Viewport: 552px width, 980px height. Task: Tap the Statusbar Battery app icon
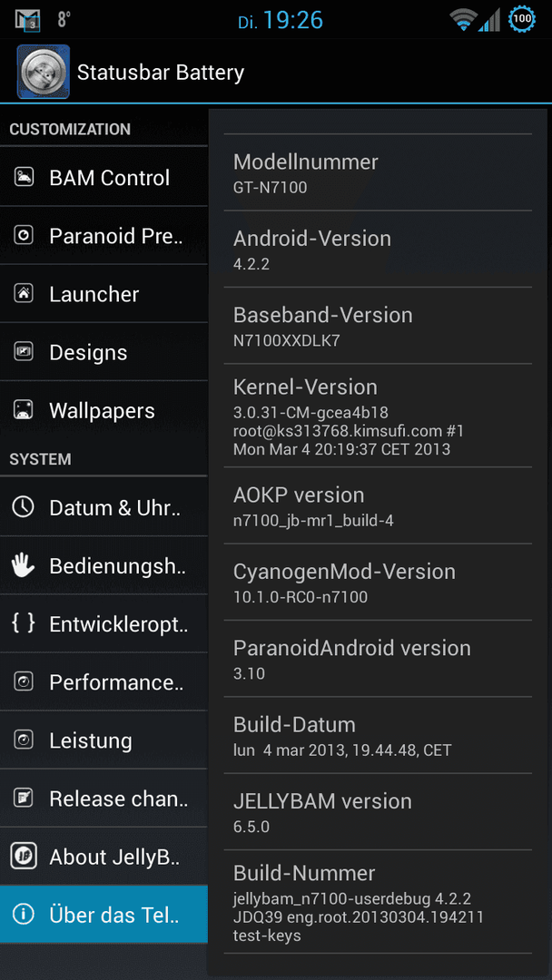(x=44, y=72)
